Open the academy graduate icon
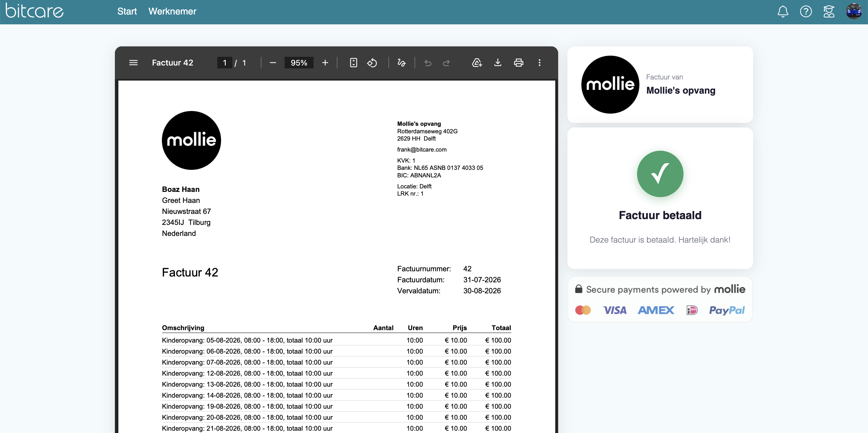The width and height of the screenshot is (868, 433). [x=829, y=11]
